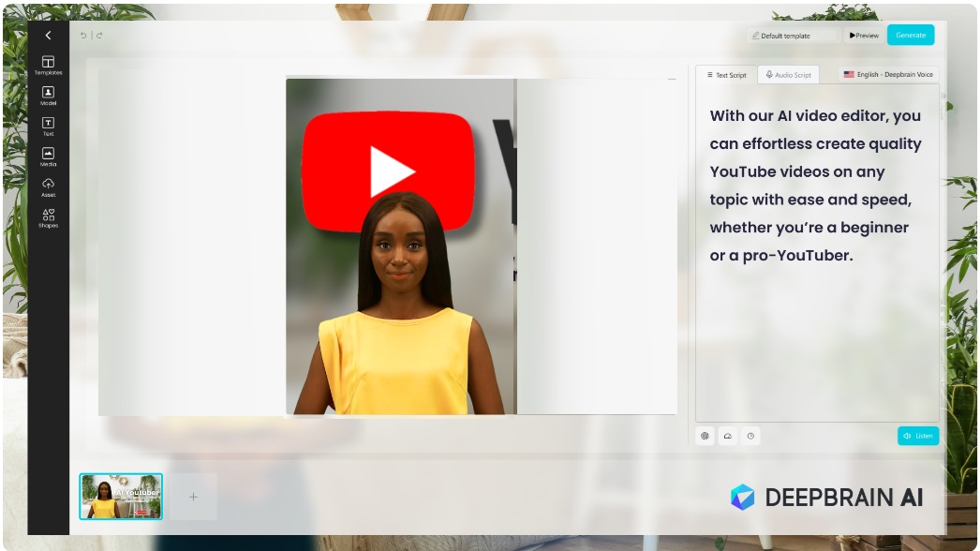Edit the Default template name field
Viewport: 980px width, 551px height.
793,36
